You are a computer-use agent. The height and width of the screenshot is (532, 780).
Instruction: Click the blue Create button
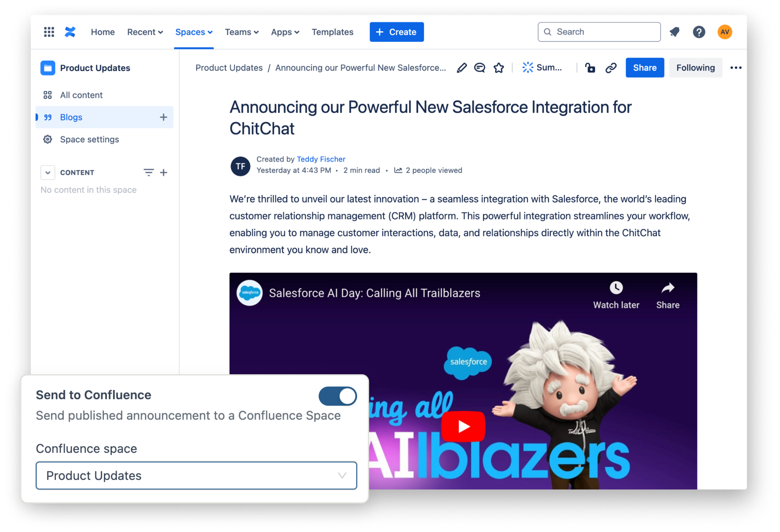(397, 32)
